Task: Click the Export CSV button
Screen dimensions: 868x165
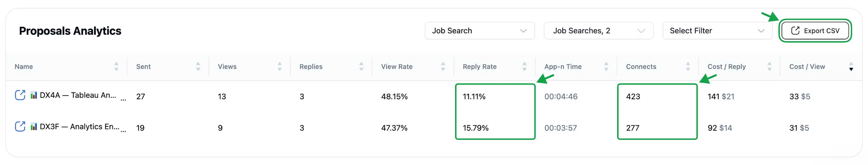Action: [x=815, y=30]
